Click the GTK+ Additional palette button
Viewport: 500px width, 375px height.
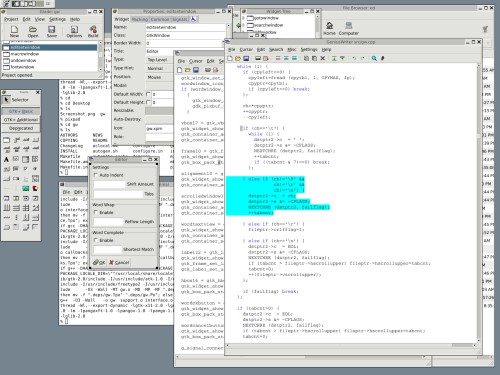21,120
